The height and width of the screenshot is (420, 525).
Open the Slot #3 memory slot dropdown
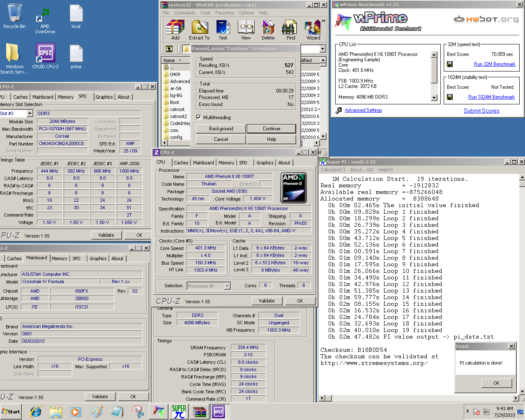[x=30, y=113]
